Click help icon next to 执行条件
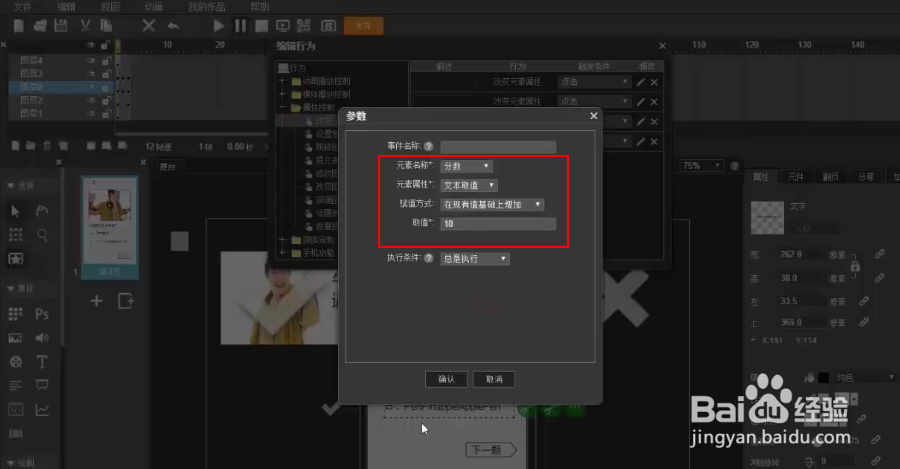The width and height of the screenshot is (900, 469). (428, 258)
